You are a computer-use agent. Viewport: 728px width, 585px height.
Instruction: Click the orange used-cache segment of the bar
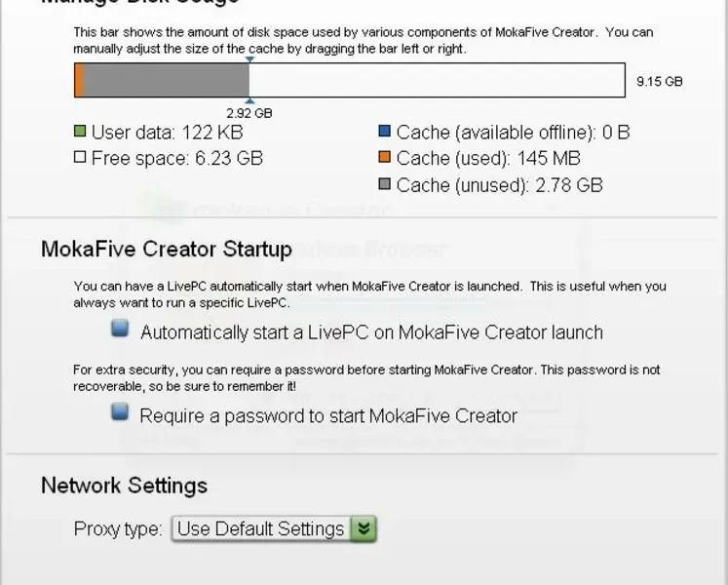79,80
